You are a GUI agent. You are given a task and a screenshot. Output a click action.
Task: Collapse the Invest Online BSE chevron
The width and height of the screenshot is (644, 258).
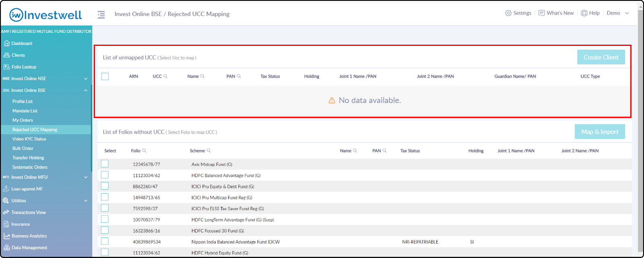click(x=85, y=90)
